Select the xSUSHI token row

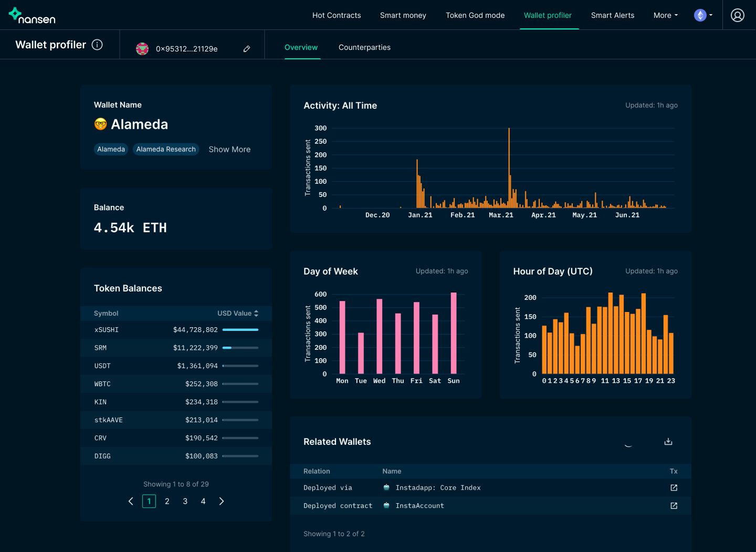tap(176, 330)
